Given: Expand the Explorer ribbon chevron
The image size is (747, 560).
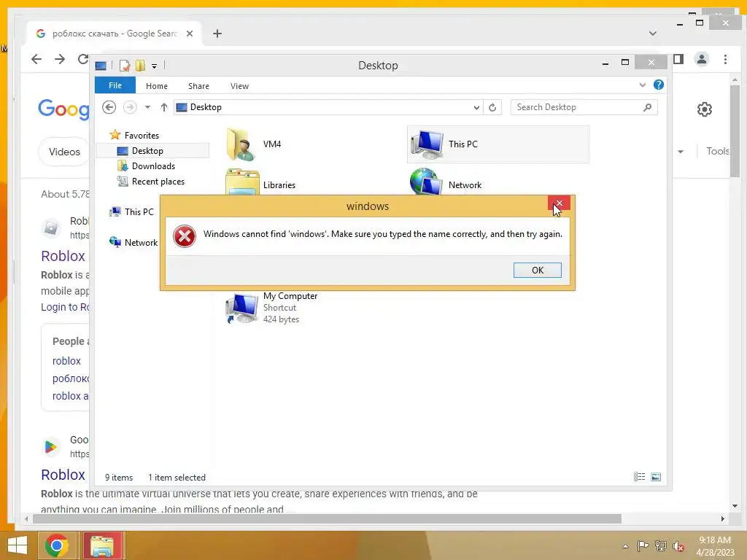Looking at the screenshot, I should coord(642,85).
